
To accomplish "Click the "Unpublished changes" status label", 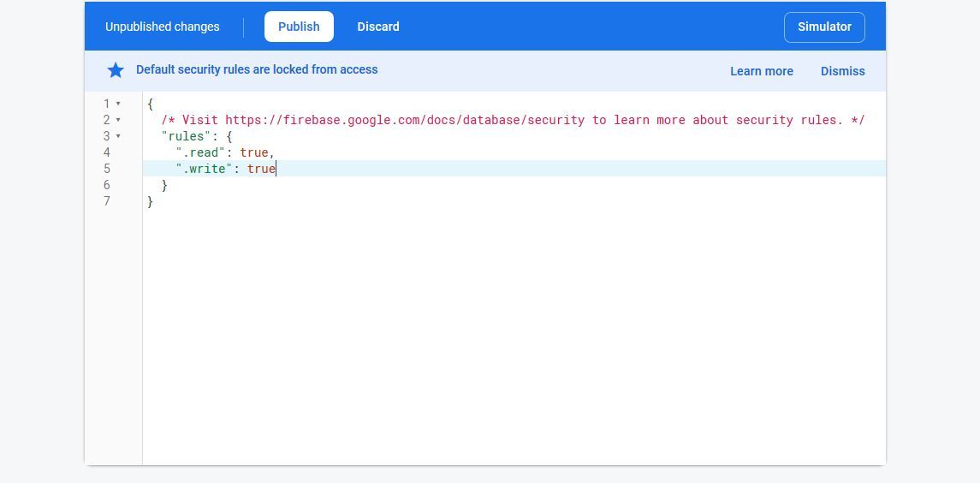I will tap(162, 27).
